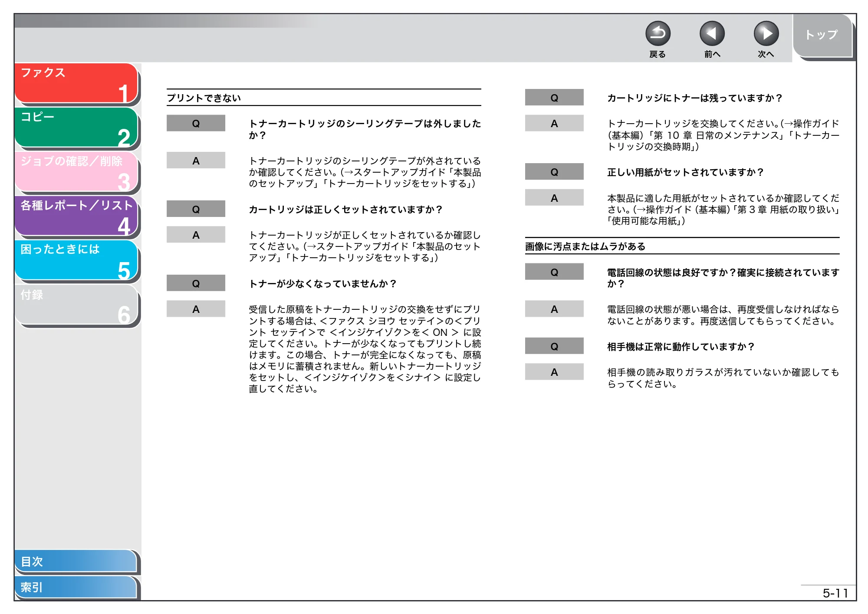This screenshot has width=868, height=614.
Task: Open the トップ tab
Action: point(822,35)
